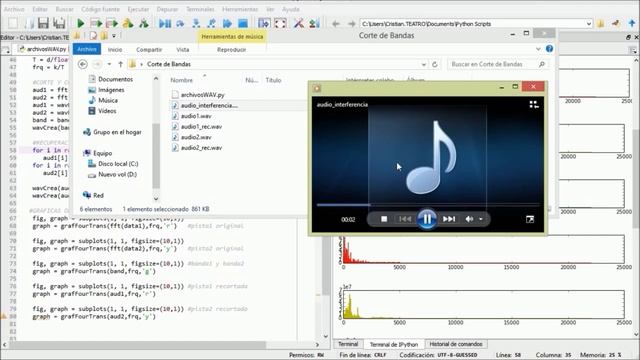Open Reproducir music tools tab

(231, 49)
